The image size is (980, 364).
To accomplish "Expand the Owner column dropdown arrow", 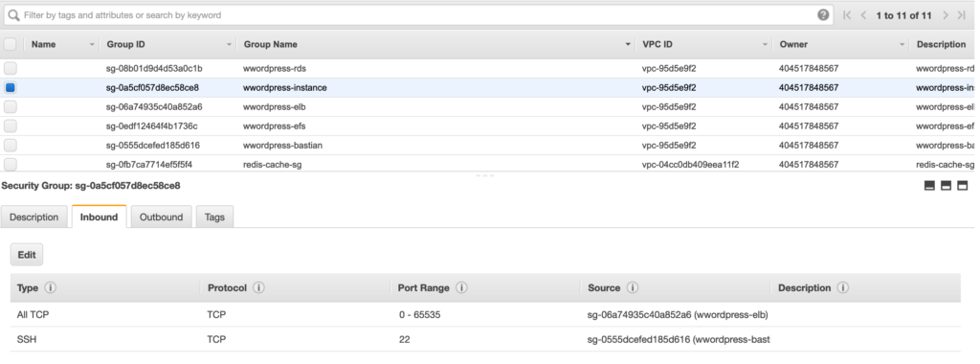I will pos(902,45).
